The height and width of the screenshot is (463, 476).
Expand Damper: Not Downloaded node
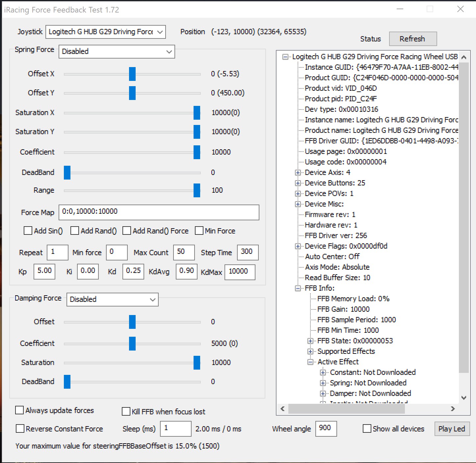[x=323, y=394]
